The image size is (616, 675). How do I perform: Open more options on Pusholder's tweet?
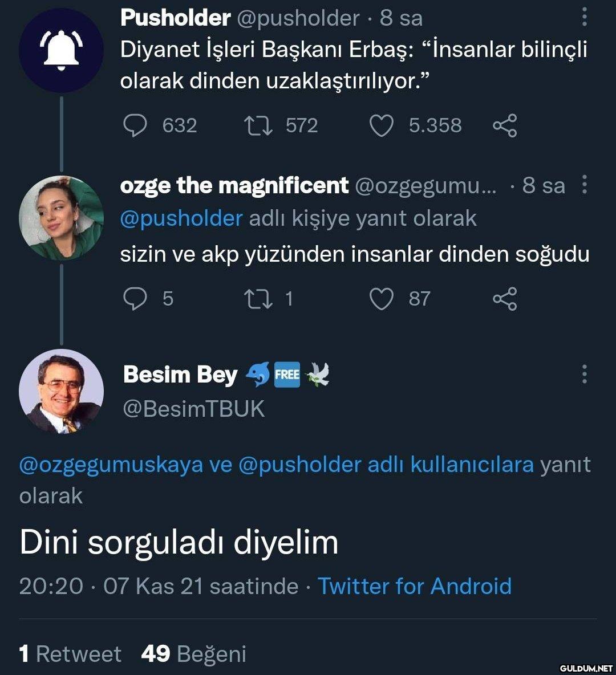[584, 17]
